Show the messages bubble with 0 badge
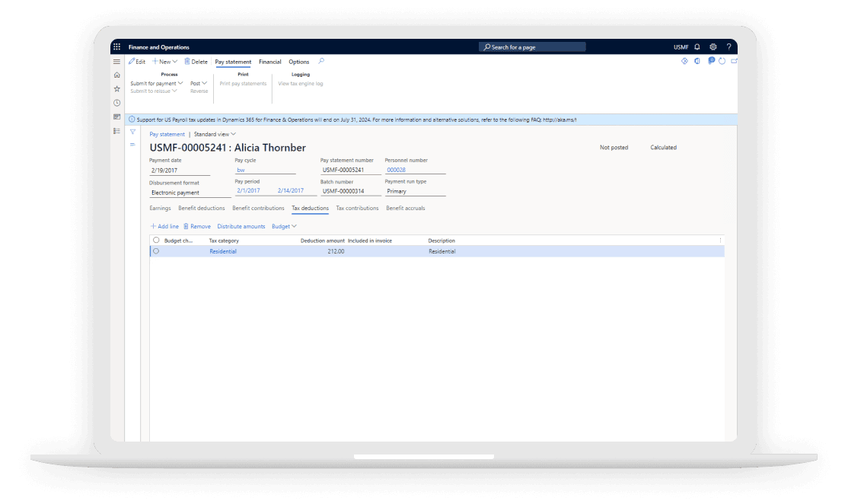Viewport: 848px width, 504px height. (x=711, y=61)
